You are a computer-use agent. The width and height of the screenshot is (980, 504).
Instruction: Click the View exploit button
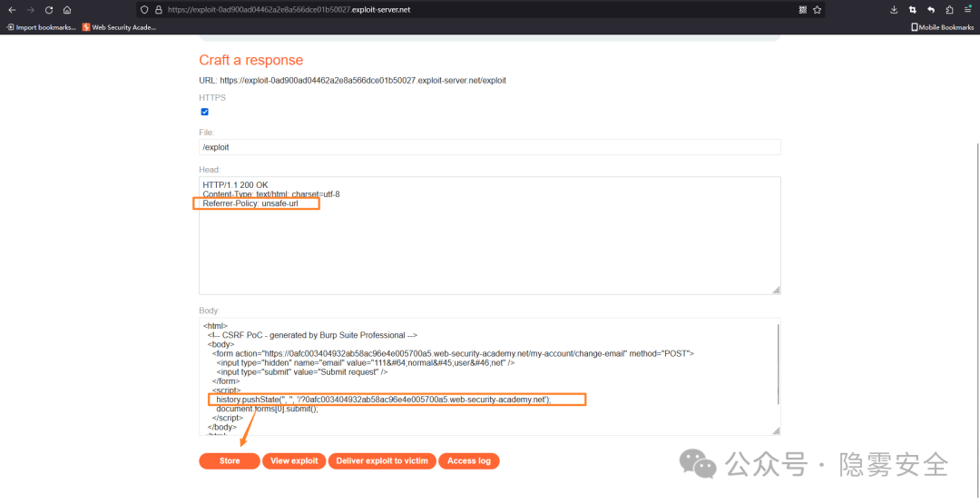pos(294,460)
